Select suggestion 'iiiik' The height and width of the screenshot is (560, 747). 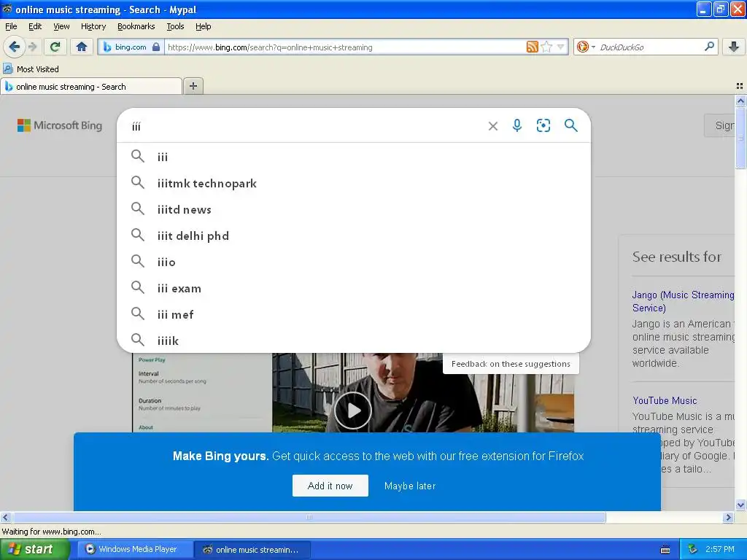point(354,341)
